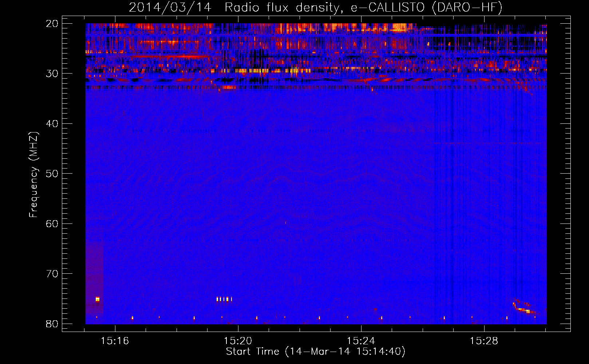Viewport: 589px width, 364px height.
Task: Click the 70 MHz frequency tick label
Action: point(52,274)
